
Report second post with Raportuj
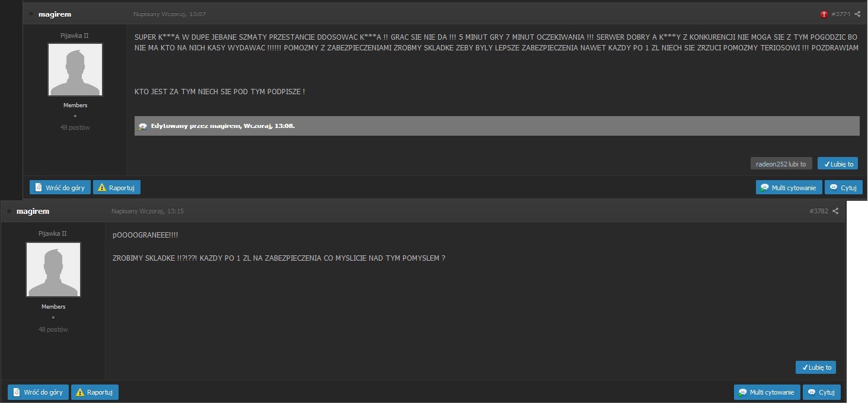coord(95,392)
